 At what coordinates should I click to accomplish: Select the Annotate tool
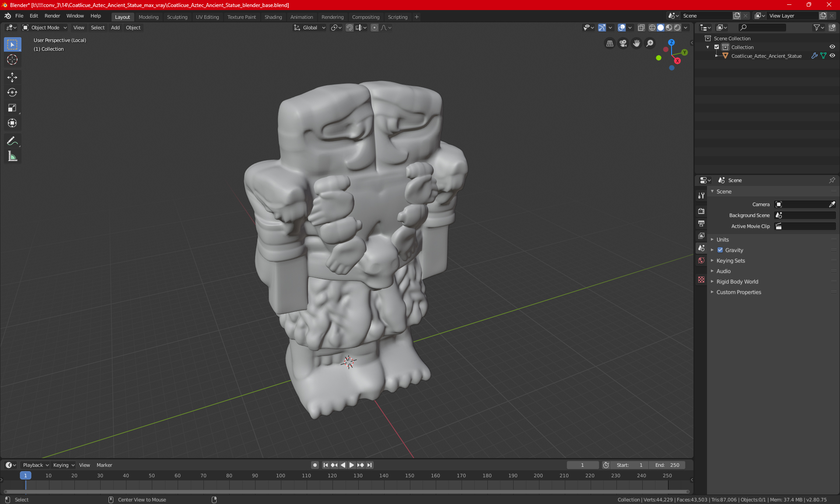coord(12,141)
